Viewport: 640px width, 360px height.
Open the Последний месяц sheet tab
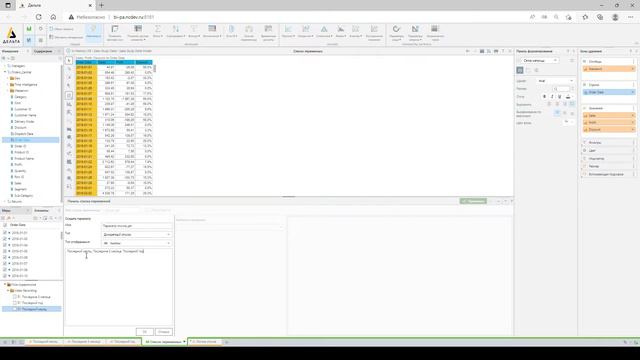pos(44,342)
